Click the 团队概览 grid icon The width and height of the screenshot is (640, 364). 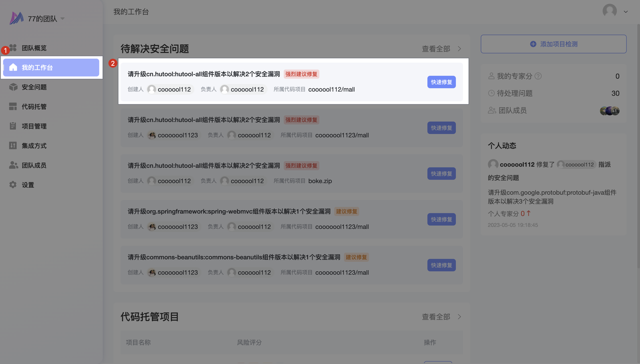tap(13, 48)
